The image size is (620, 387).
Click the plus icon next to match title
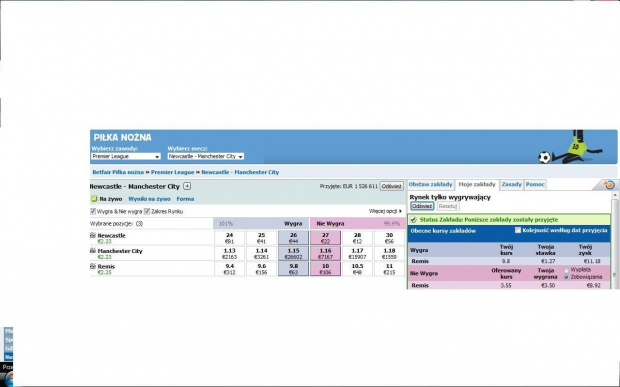187,186
